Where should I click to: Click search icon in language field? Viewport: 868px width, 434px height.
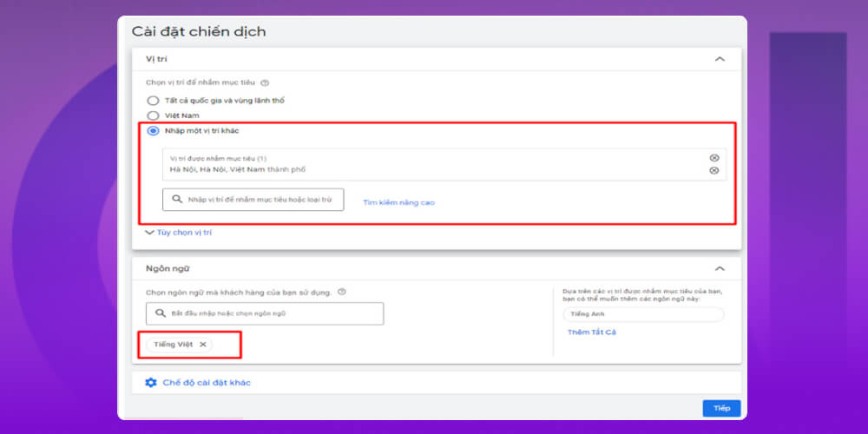pos(160,312)
